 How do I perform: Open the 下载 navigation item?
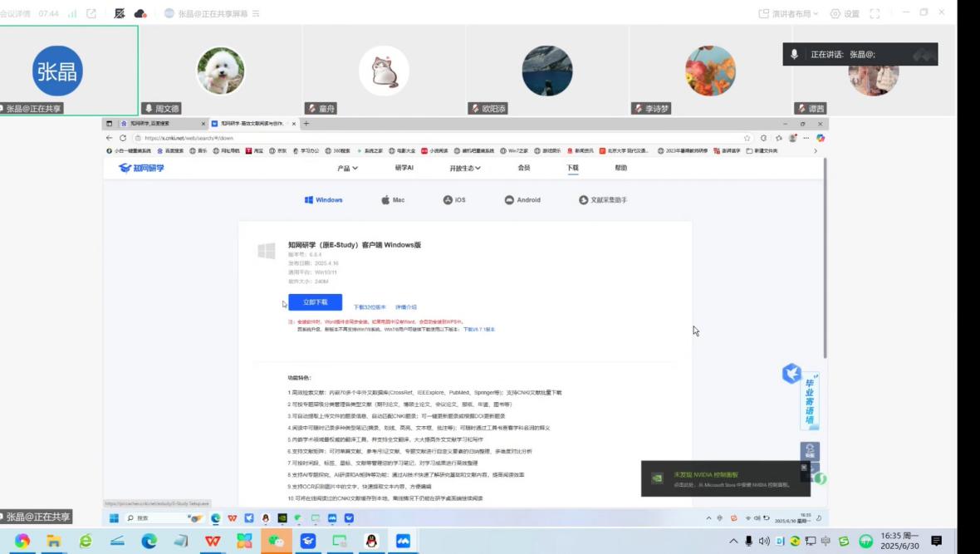click(572, 168)
